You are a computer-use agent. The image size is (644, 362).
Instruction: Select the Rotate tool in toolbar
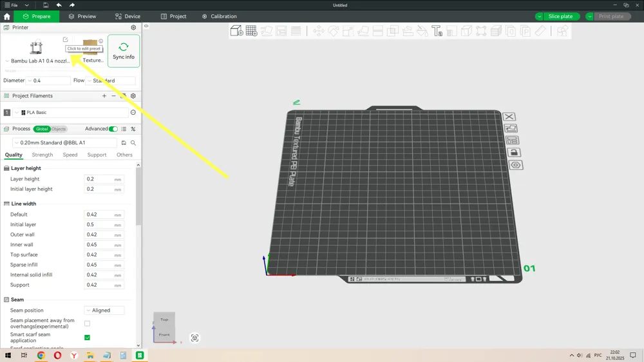[333, 31]
